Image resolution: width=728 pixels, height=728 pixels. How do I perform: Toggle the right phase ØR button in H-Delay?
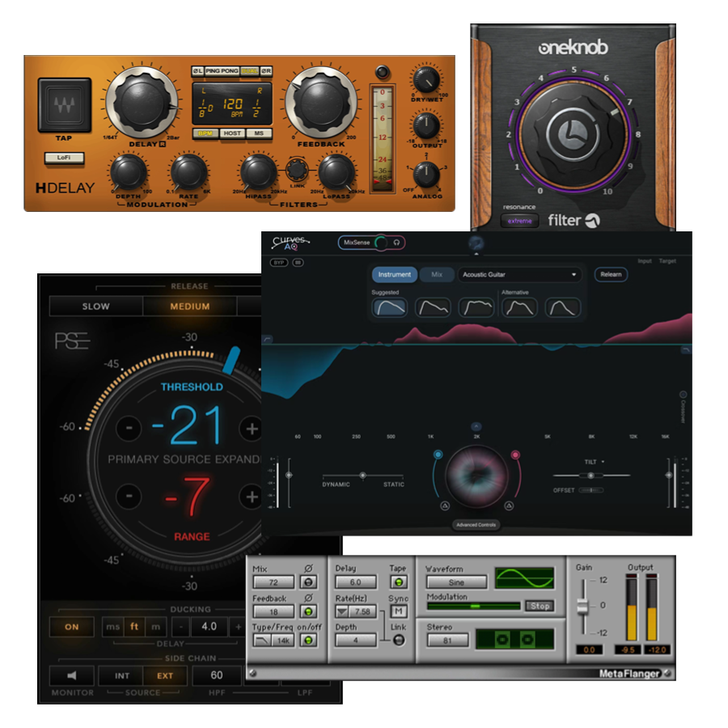[266, 71]
